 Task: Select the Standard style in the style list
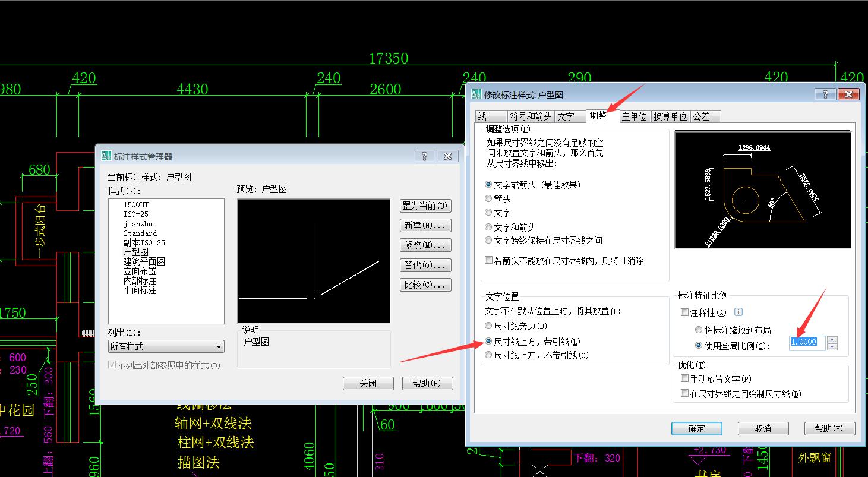(x=140, y=233)
